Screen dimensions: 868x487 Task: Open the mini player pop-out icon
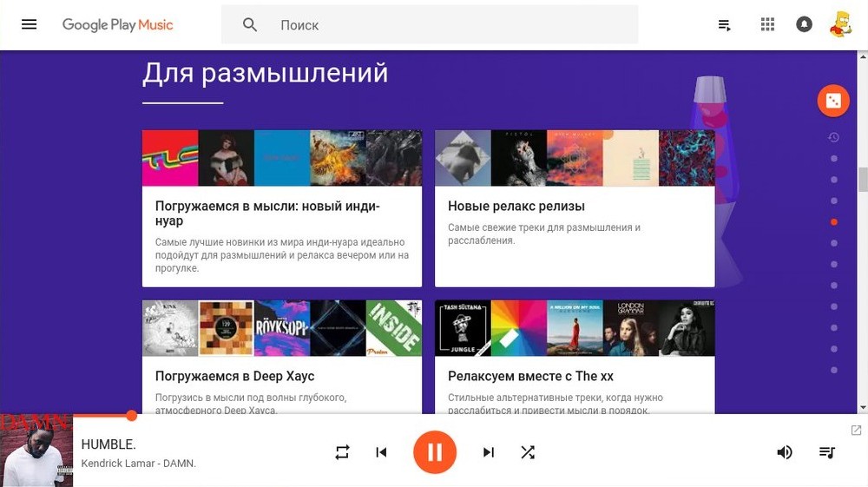coord(856,430)
